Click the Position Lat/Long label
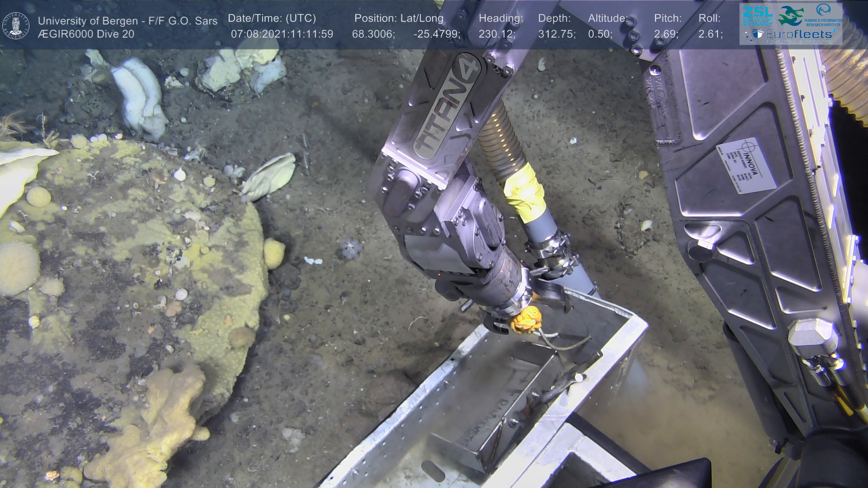This screenshot has height=488, width=868. click(x=399, y=19)
